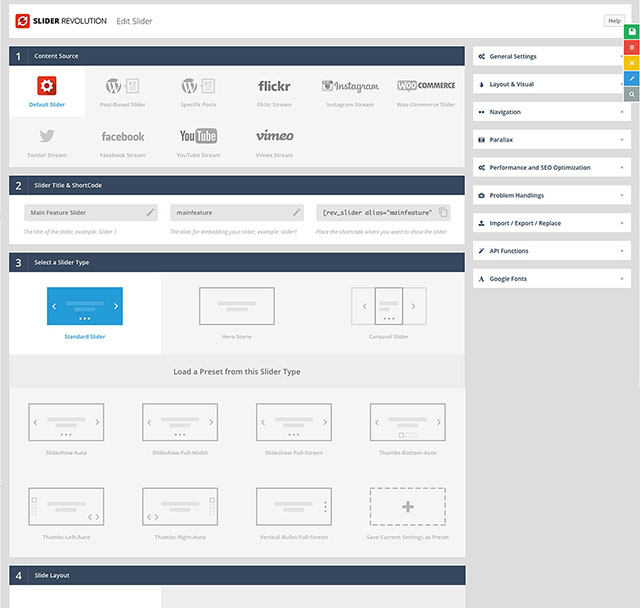Click the Edit Slider title text
This screenshot has width=640, height=608.
point(134,21)
